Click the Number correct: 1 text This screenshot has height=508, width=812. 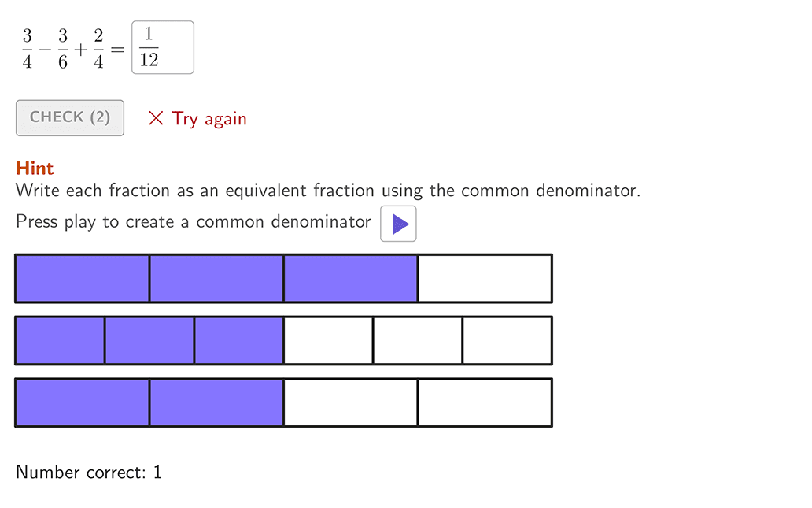89,473
